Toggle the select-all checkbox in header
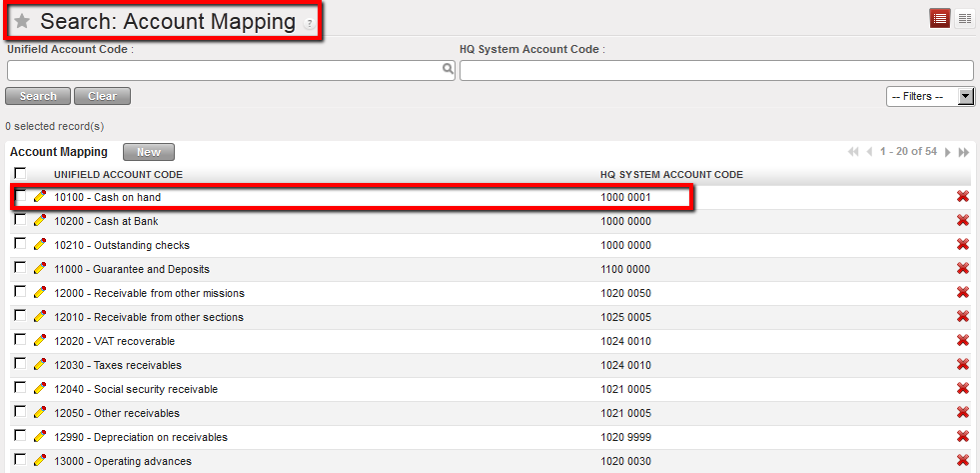The width and height of the screenshot is (980, 473). (x=20, y=174)
